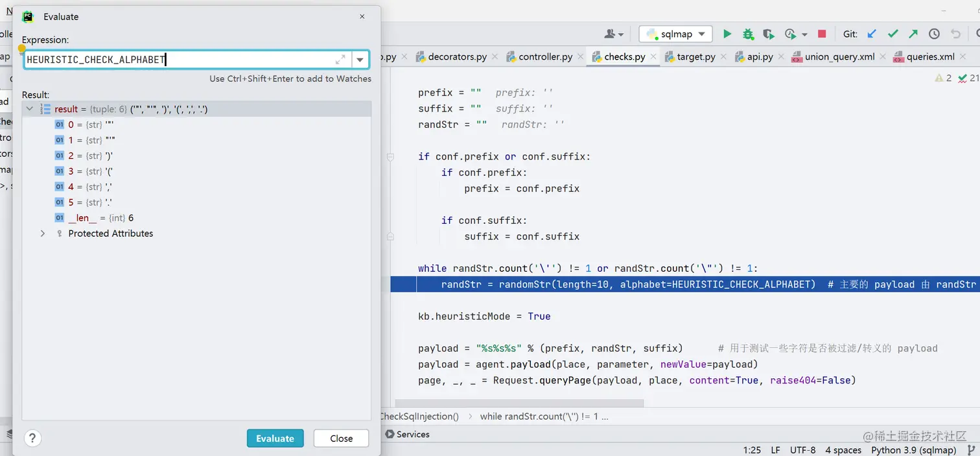
Task: Select tuple item 1 row
Action: tap(196, 140)
